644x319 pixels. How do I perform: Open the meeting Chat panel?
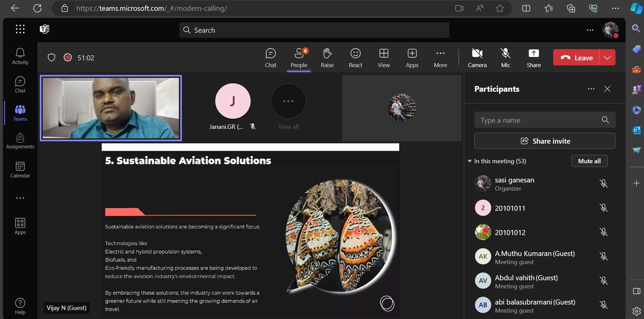pyautogui.click(x=270, y=58)
